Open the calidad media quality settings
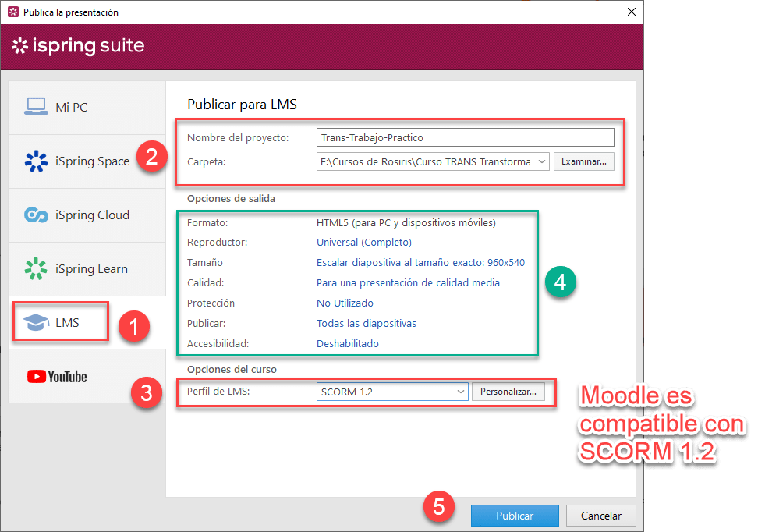The image size is (758, 532). point(408,283)
